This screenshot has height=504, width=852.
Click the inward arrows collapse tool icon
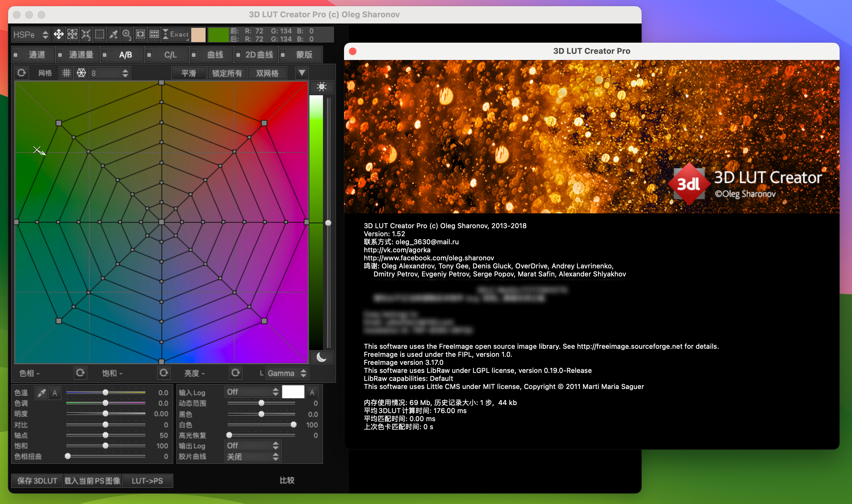click(x=86, y=34)
